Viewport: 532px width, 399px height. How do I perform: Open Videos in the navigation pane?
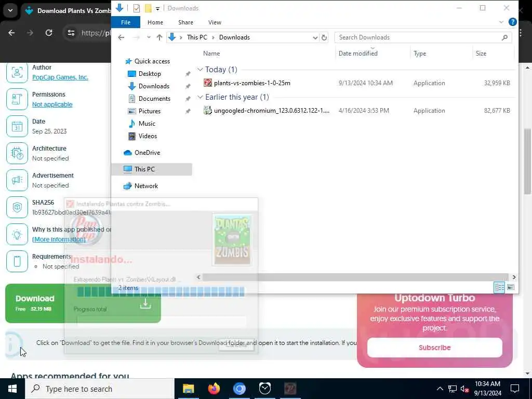click(148, 136)
